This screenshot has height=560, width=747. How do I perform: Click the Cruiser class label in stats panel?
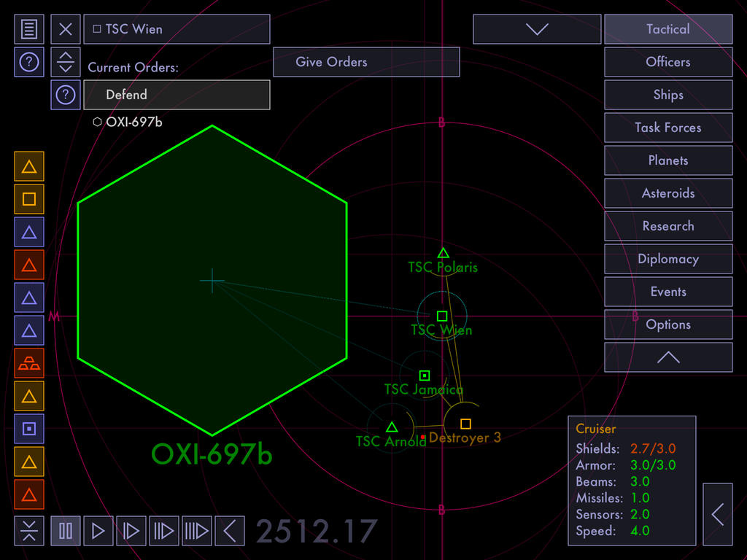(595, 429)
